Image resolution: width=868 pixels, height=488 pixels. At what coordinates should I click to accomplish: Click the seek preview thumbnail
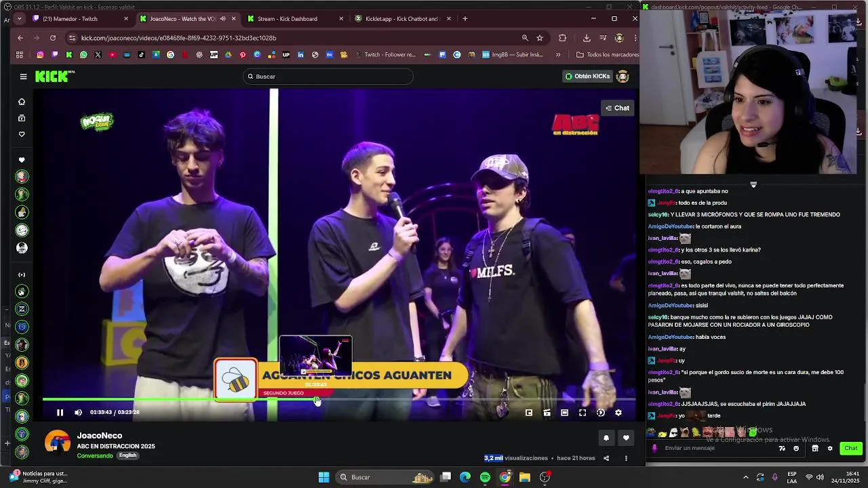click(x=315, y=356)
